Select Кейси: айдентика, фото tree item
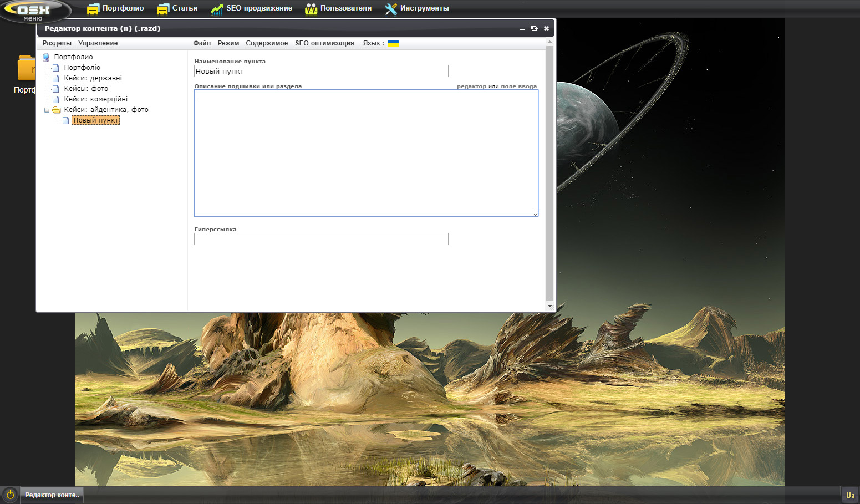 106,110
